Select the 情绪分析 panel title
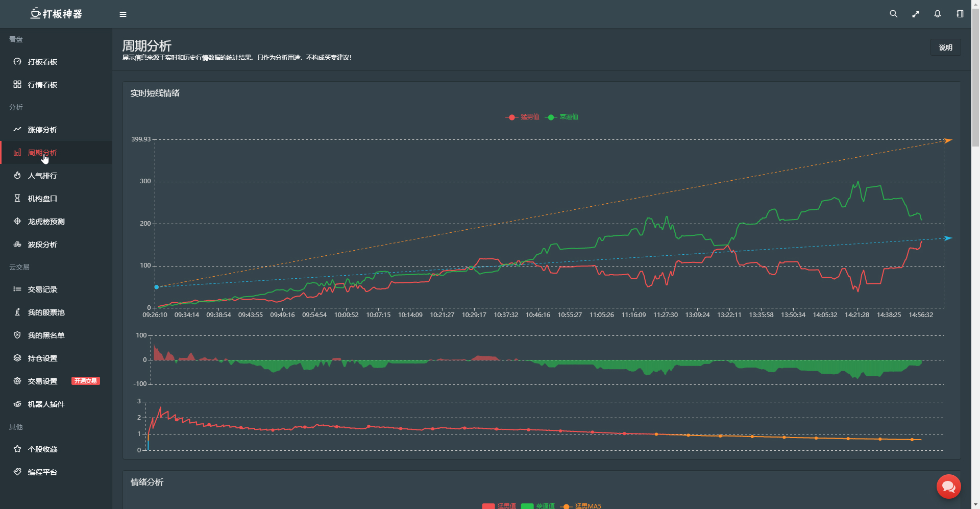 pos(147,482)
